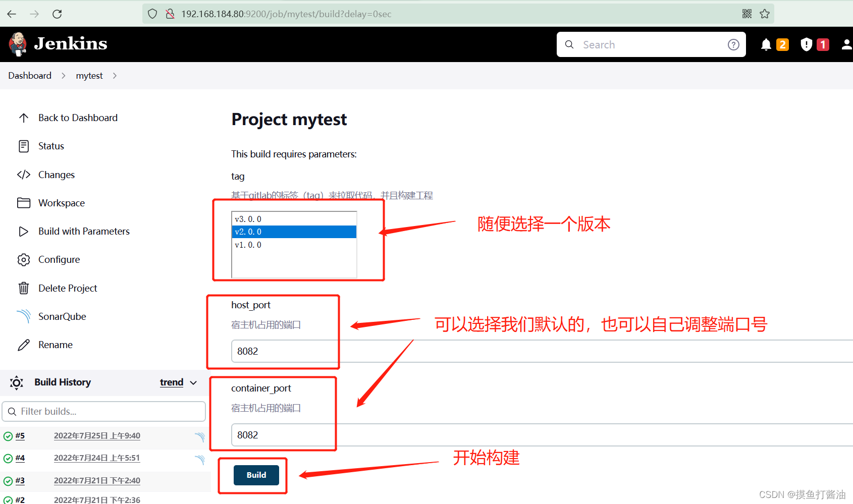Image resolution: width=853 pixels, height=504 pixels.
Task: Reload the page with the refresh icon
Action: pos(57,14)
